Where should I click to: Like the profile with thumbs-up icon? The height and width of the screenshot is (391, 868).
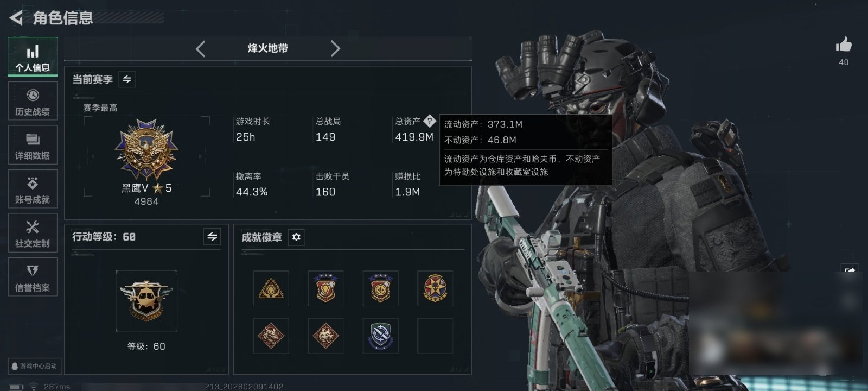pyautogui.click(x=844, y=45)
